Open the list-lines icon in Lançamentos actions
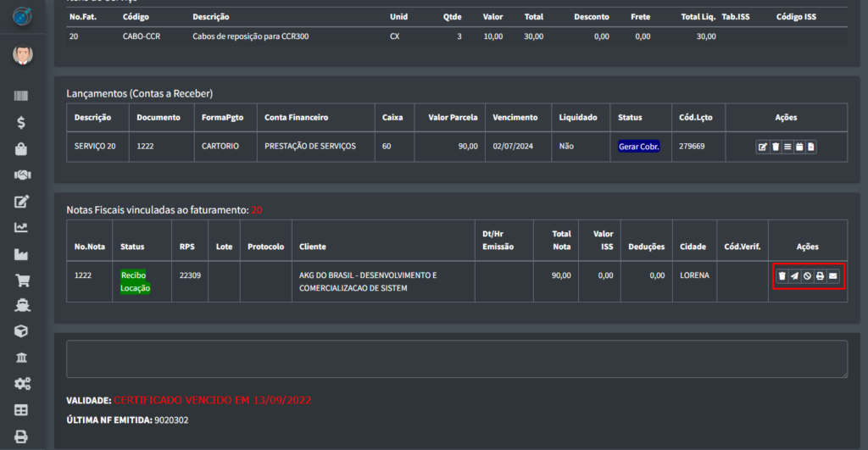The width and height of the screenshot is (868, 450). [x=787, y=147]
